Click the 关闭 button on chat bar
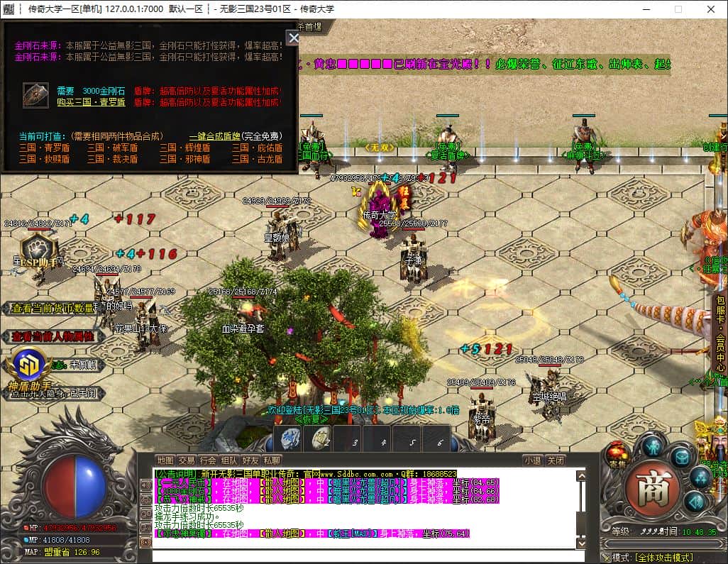The height and width of the screenshot is (564, 728). 556,460
